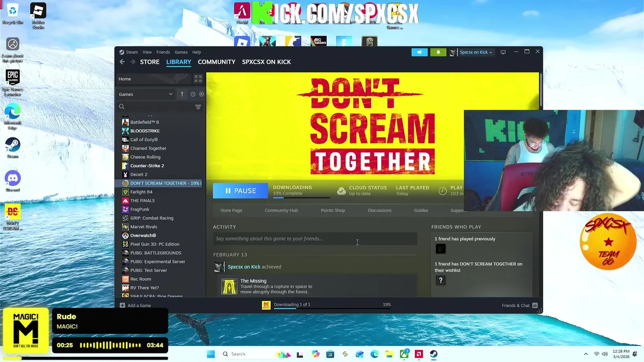The width and height of the screenshot is (644, 362).
Task: Click the wishlist friend's question mark avatar
Action: coord(441,281)
